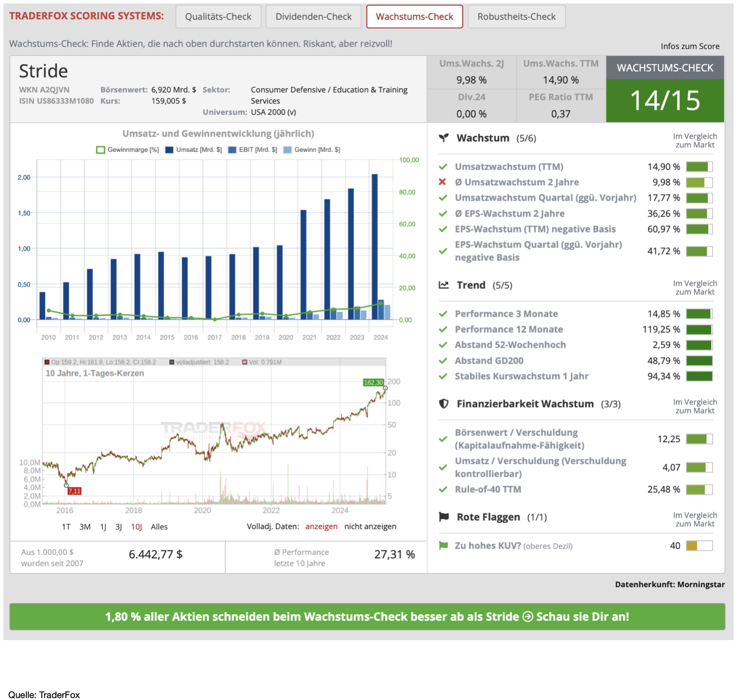
Task: Click 'Datenherkunft: Morningstar' text
Action: point(670,585)
